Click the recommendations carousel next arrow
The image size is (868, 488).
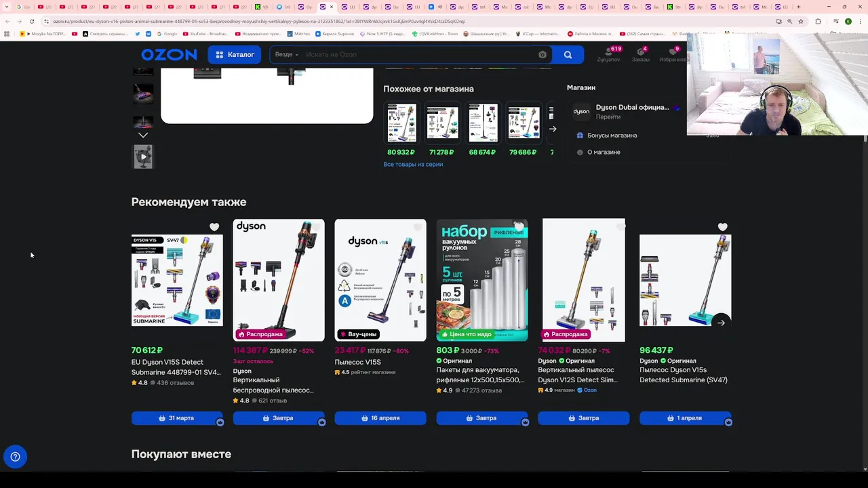tap(721, 323)
